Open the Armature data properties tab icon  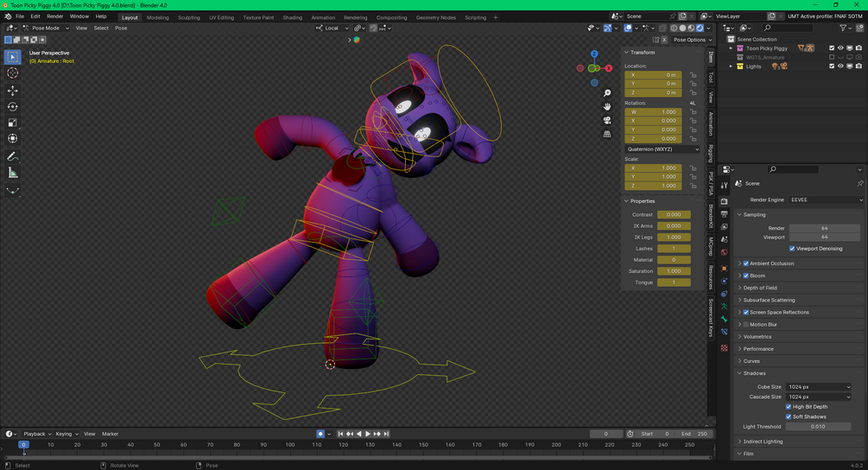(724, 306)
